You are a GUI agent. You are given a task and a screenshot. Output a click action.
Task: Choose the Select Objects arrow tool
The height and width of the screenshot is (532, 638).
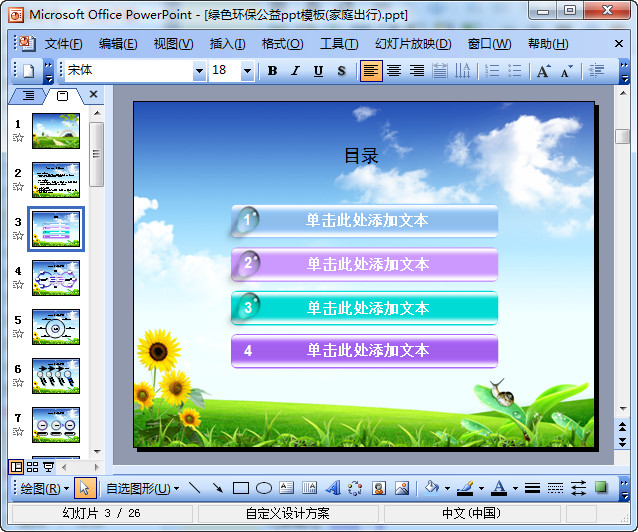[x=85, y=488]
